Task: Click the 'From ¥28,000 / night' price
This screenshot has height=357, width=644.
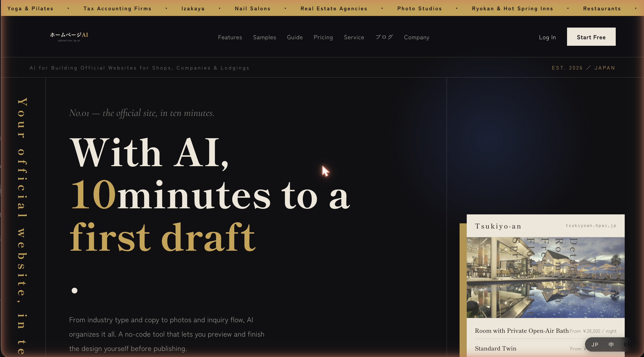Action: coord(593,331)
